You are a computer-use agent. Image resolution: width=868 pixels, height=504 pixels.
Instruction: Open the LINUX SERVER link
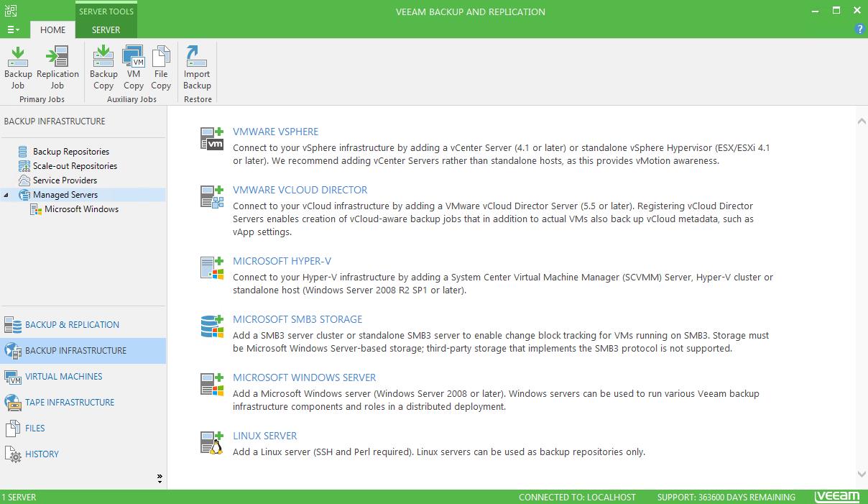(264, 436)
